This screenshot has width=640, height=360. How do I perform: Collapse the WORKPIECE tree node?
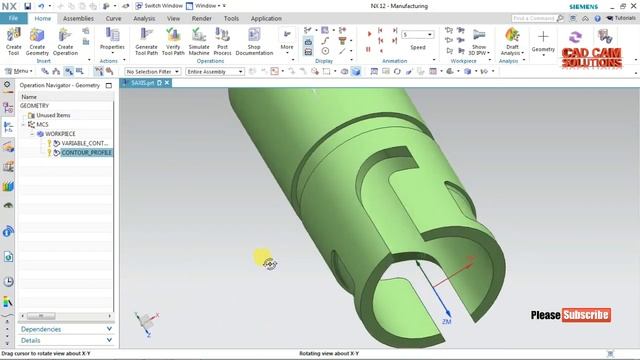32,134
